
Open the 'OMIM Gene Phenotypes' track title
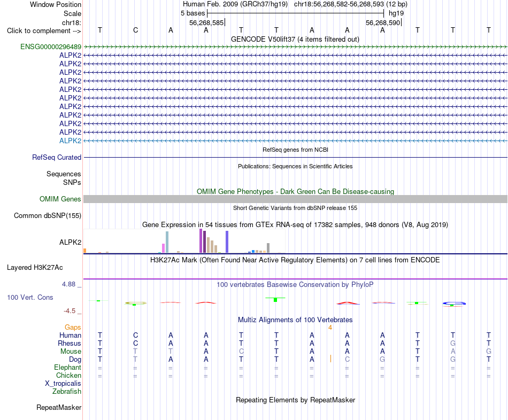295,192
